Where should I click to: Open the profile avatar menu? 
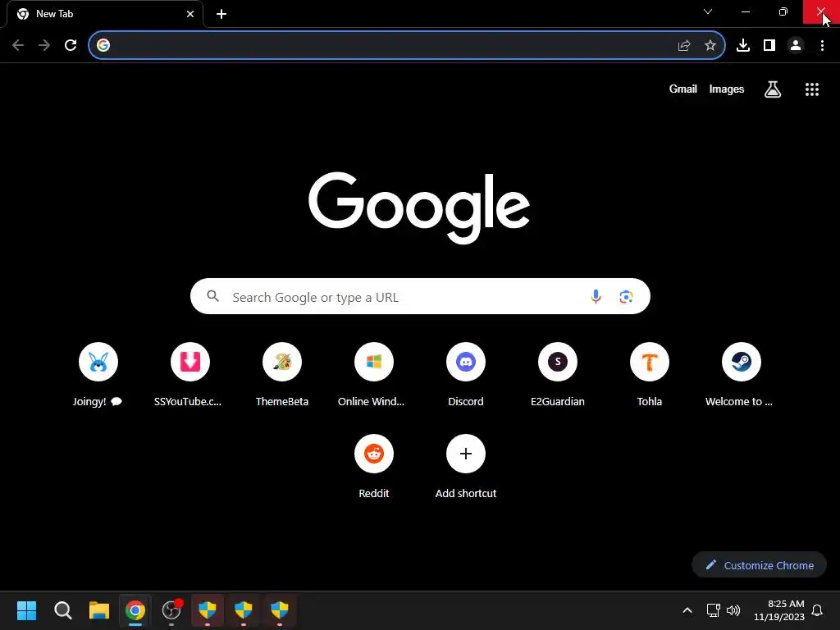(x=796, y=46)
